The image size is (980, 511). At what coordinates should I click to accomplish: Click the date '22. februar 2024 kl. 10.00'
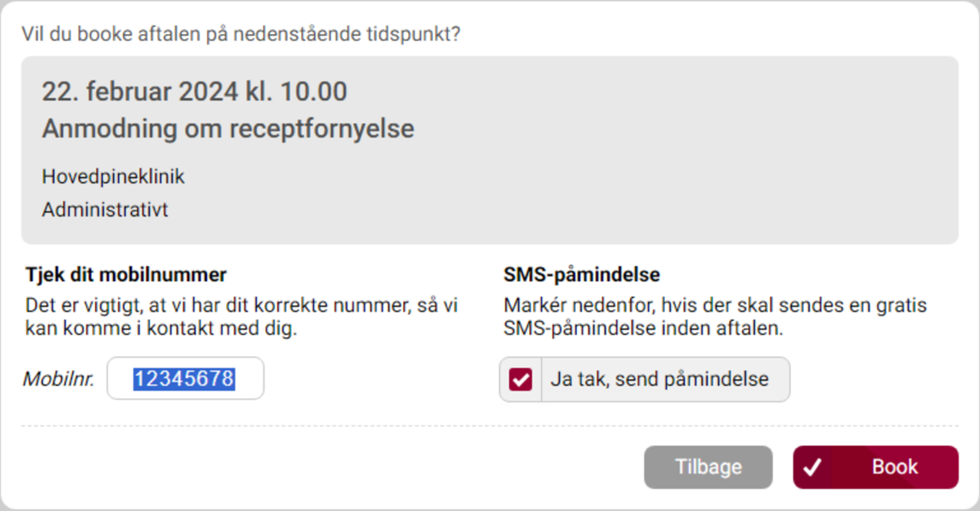194,92
